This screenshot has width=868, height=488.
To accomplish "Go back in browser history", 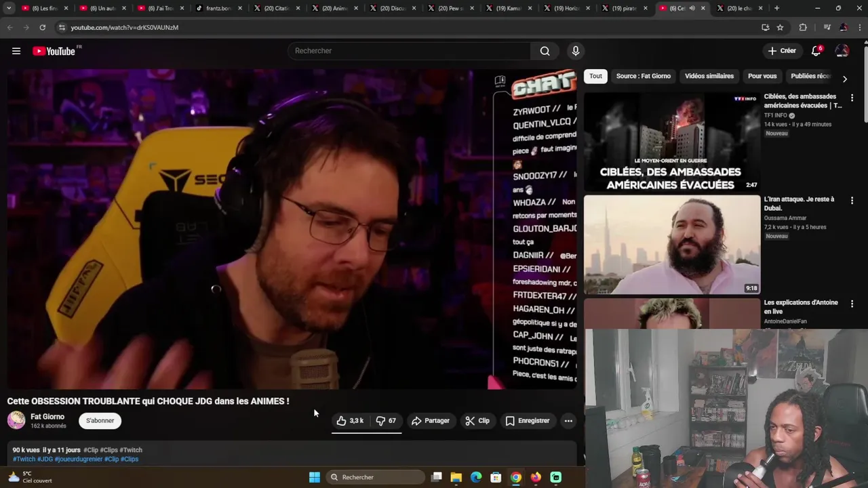I will coord(9,27).
